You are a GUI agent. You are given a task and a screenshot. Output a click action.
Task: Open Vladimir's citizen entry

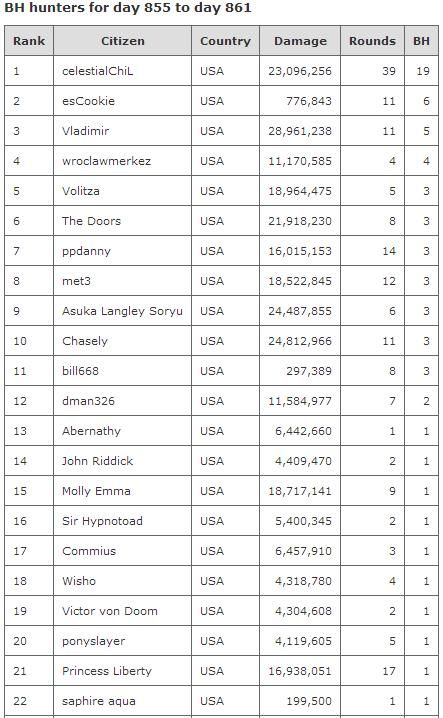[x=86, y=131]
